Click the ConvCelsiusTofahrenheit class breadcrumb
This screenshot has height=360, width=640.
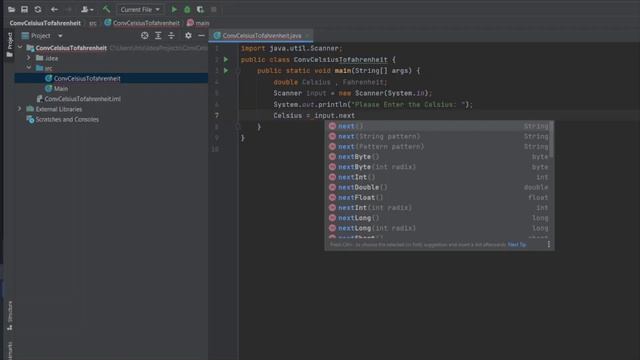tap(142, 23)
